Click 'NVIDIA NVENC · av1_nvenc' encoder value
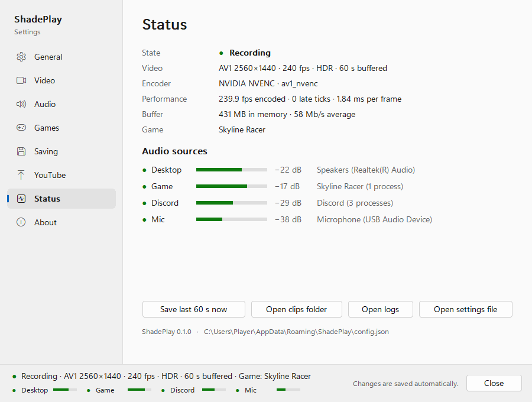 [268, 83]
